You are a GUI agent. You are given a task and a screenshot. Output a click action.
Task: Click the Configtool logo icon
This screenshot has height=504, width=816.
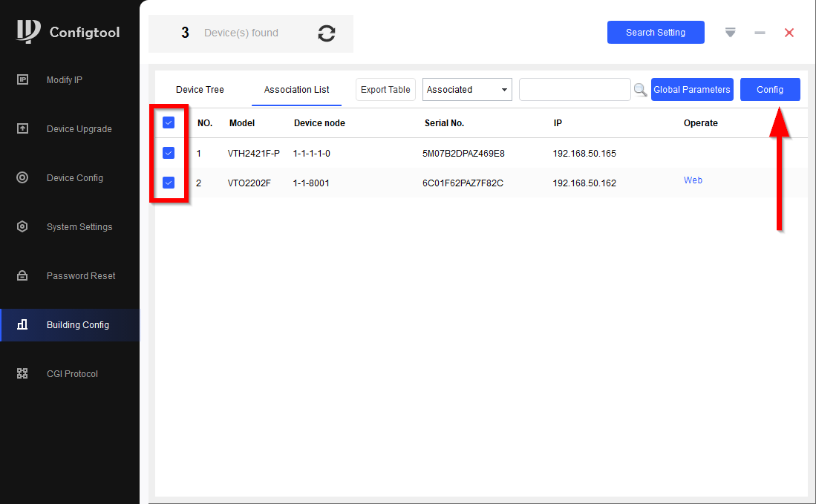tap(28, 31)
